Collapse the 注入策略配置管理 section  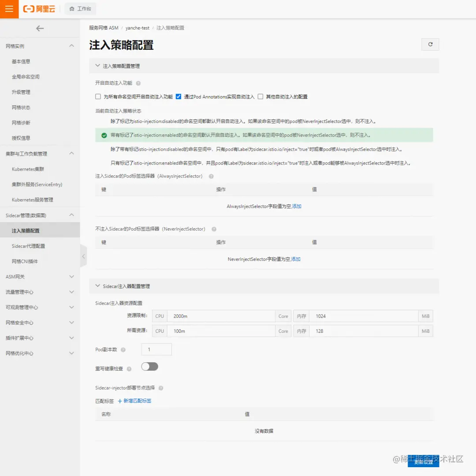tap(97, 66)
